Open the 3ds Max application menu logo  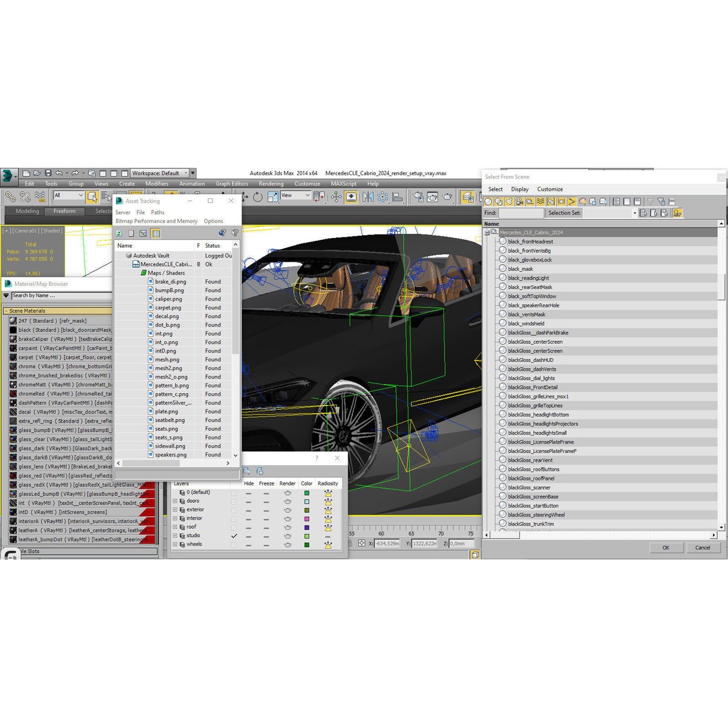(8, 176)
